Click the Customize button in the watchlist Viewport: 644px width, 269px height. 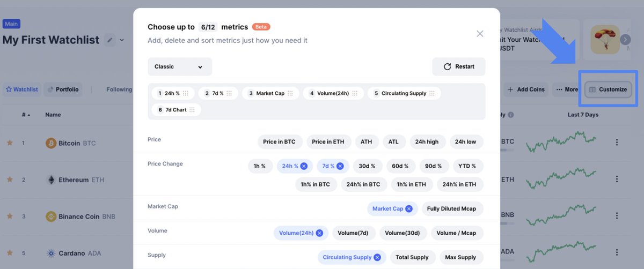pos(608,89)
